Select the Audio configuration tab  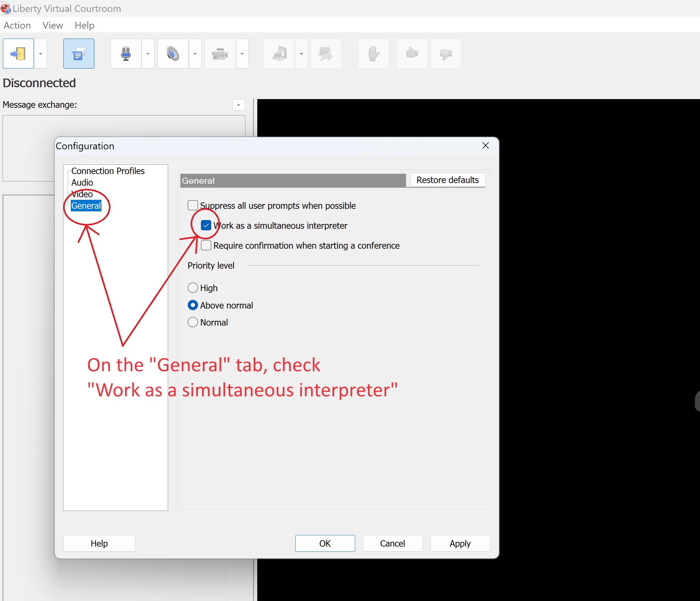[82, 183]
